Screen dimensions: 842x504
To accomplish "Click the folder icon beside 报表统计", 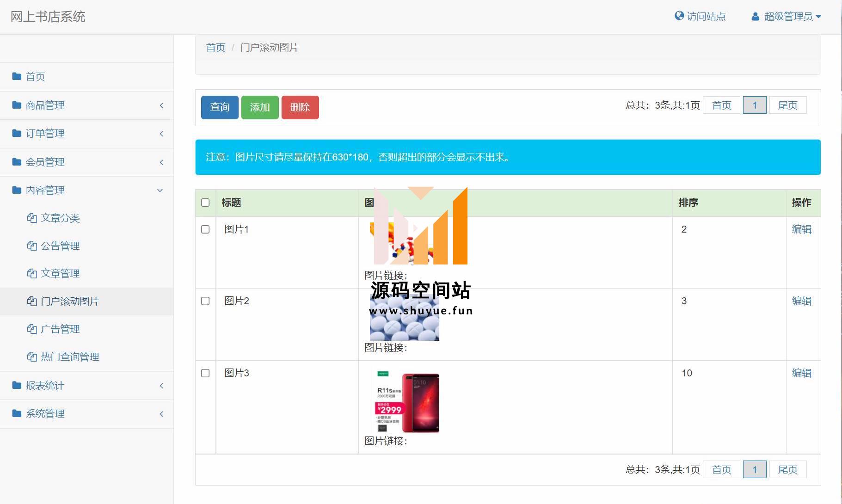I will 17,385.
